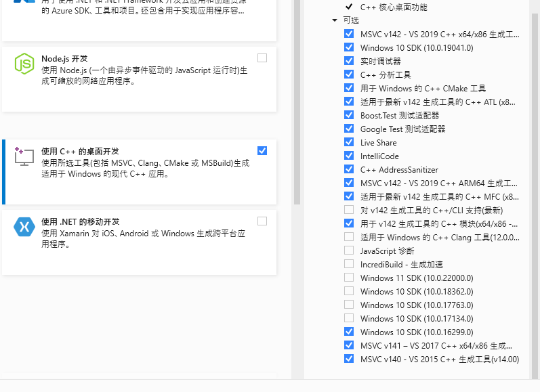Uncheck MSVC v140 VS 2015 build tools
The width and height of the screenshot is (540, 392).
[349, 359]
